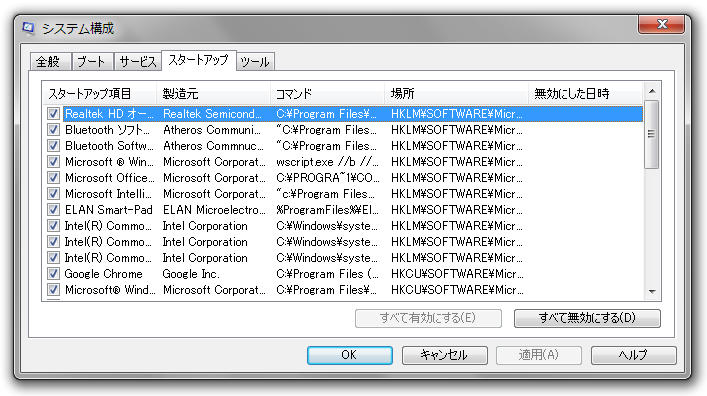Click the vertical scrollbar thumb
The width and height of the screenshot is (707, 396).
(652, 134)
